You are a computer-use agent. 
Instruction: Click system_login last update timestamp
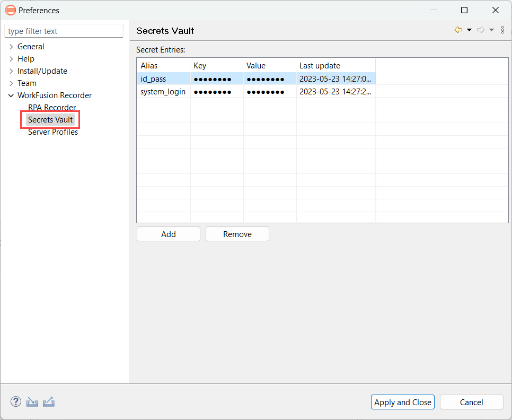pyautogui.click(x=335, y=92)
